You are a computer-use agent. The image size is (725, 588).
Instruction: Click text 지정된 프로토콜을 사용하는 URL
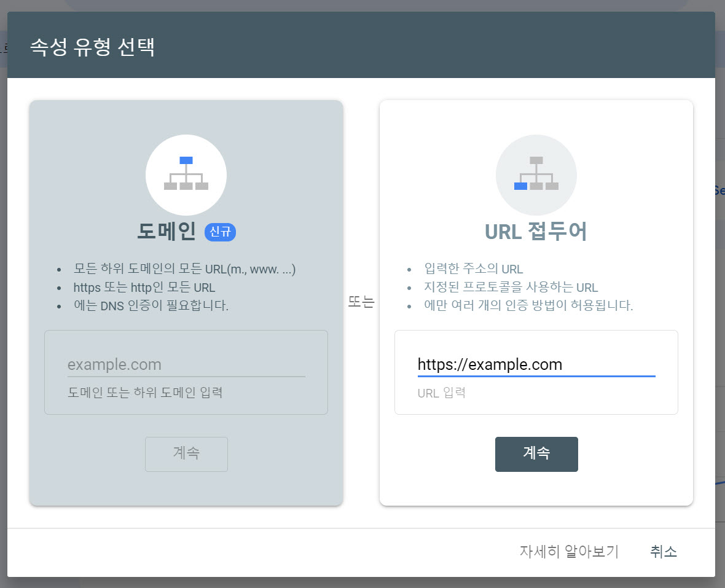(x=511, y=287)
